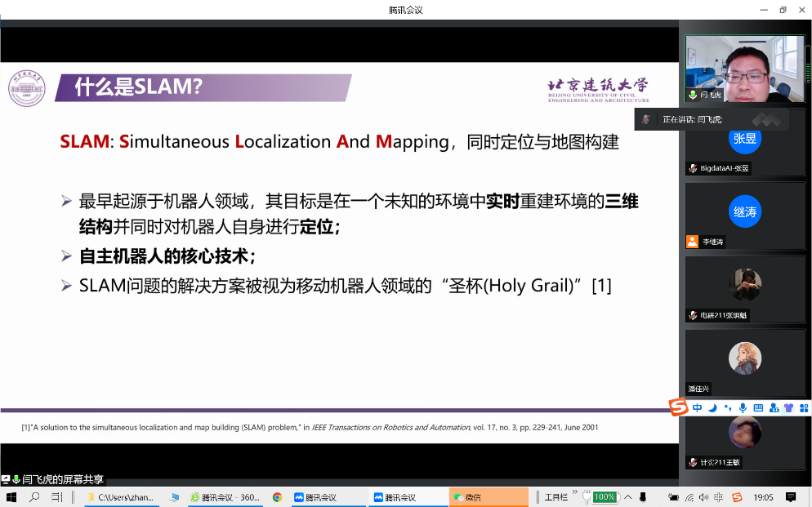The image size is (812, 507).
Task: Open the Windows Start menu
Action: click(x=11, y=497)
